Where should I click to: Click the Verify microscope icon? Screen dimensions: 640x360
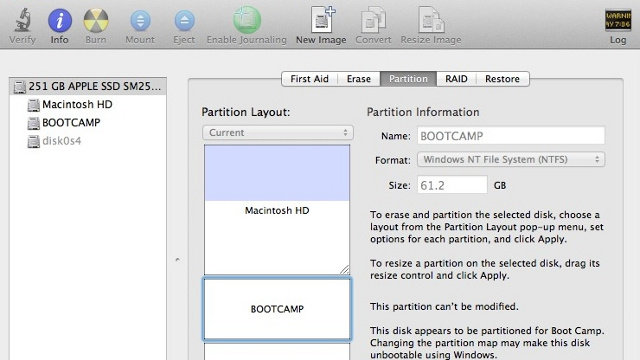tap(23, 20)
